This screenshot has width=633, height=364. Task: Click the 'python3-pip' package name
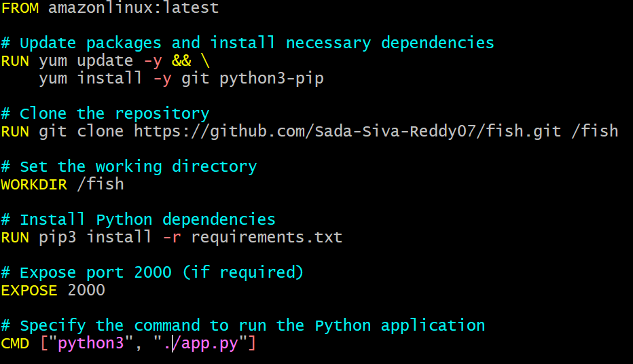click(272, 79)
